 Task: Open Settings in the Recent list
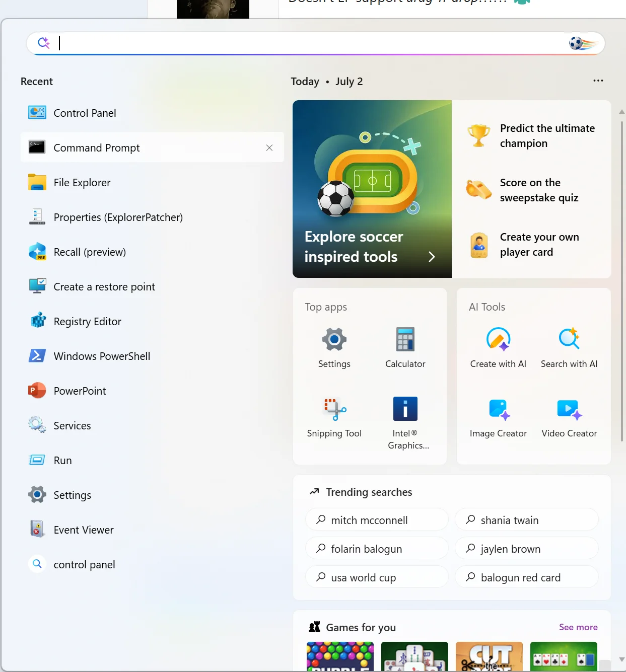tap(152, 495)
